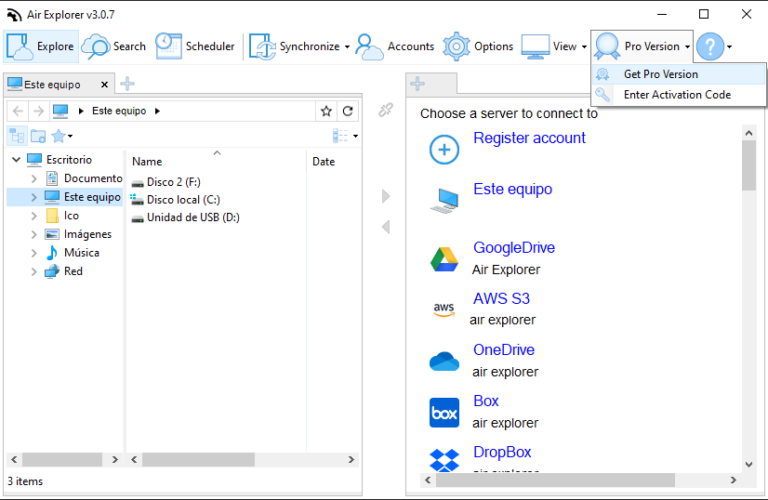This screenshot has width=768, height=500.
Task: Click the link panels chain icon
Action: click(386, 110)
